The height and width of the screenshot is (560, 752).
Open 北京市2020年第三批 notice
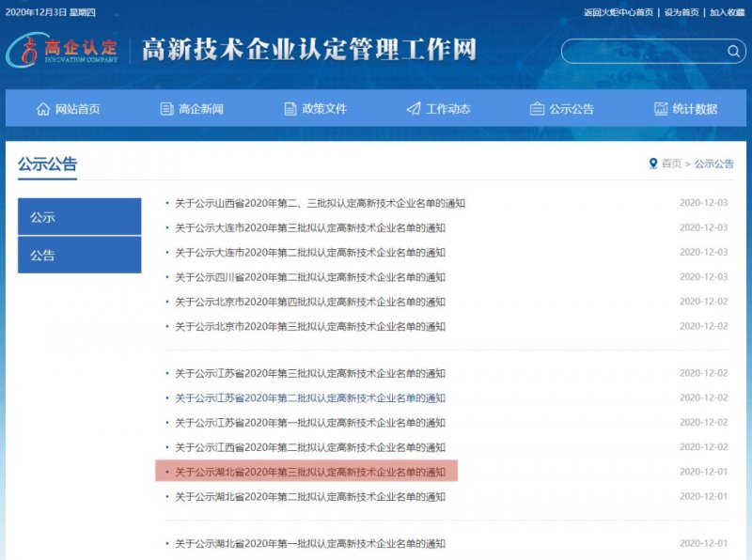[310, 326]
